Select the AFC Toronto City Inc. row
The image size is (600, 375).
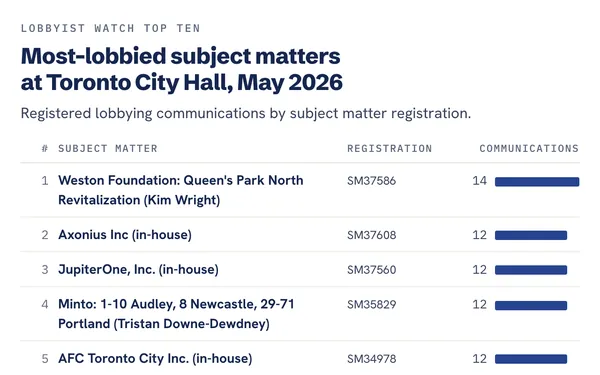tap(300, 358)
